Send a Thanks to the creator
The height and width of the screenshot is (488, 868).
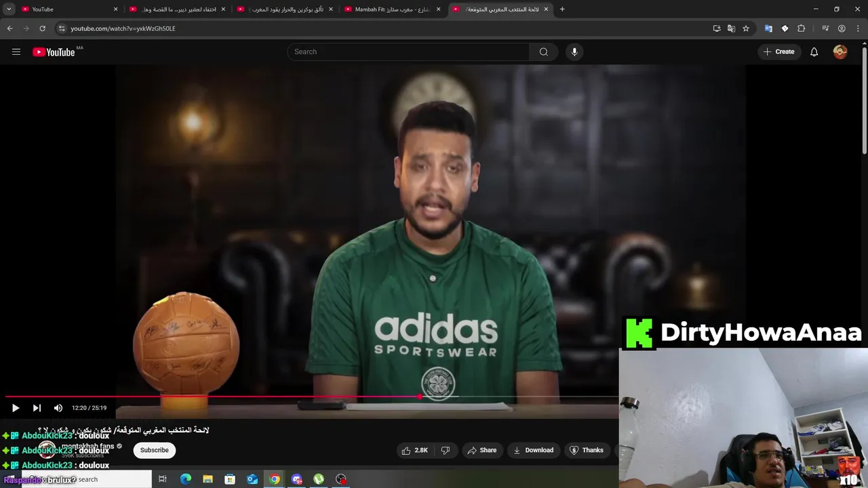(587, 450)
